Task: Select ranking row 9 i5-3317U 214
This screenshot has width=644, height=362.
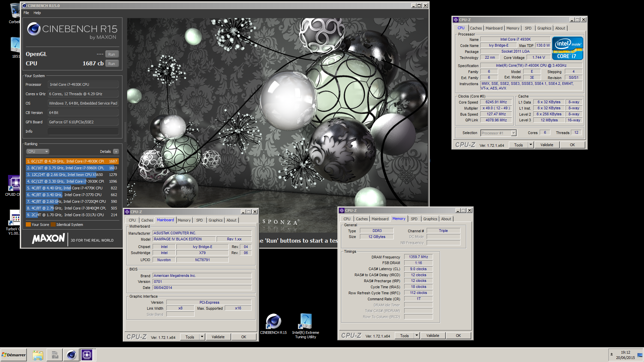Action: (x=72, y=215)
